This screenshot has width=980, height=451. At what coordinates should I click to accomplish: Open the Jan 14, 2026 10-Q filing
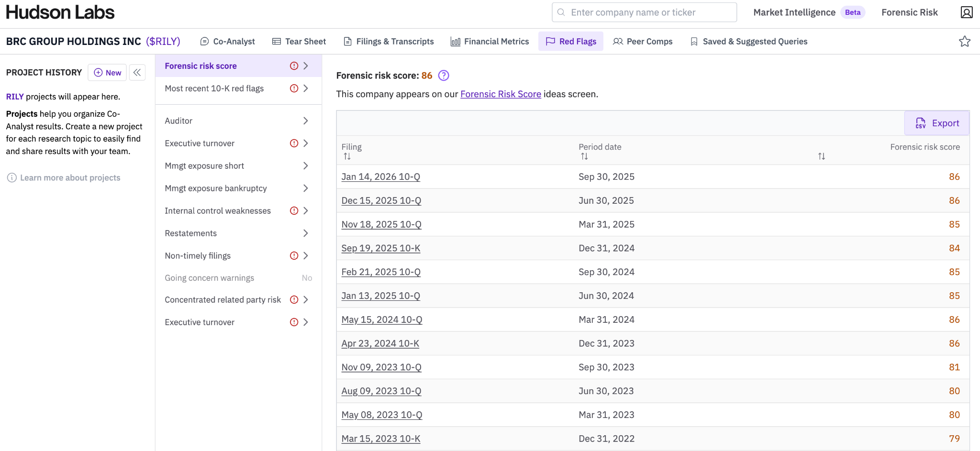pos(380,177)
